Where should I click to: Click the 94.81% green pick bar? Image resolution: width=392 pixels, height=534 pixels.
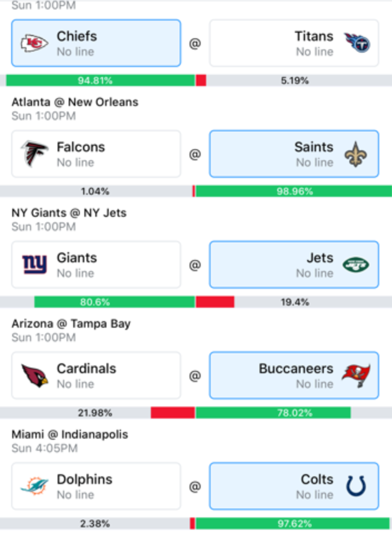click(x=100, y=80)
